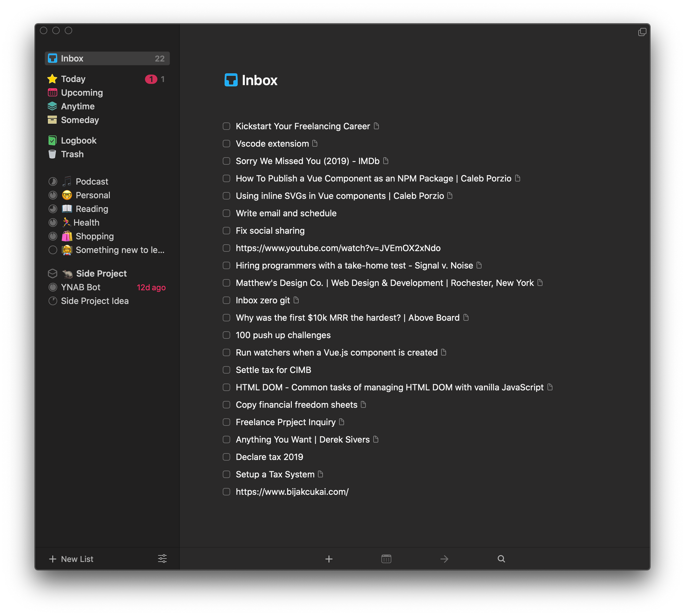The width and height of the screenshot is (685, 616).
Task: Select the Reading project in sidebar
Action: [92, 209]
